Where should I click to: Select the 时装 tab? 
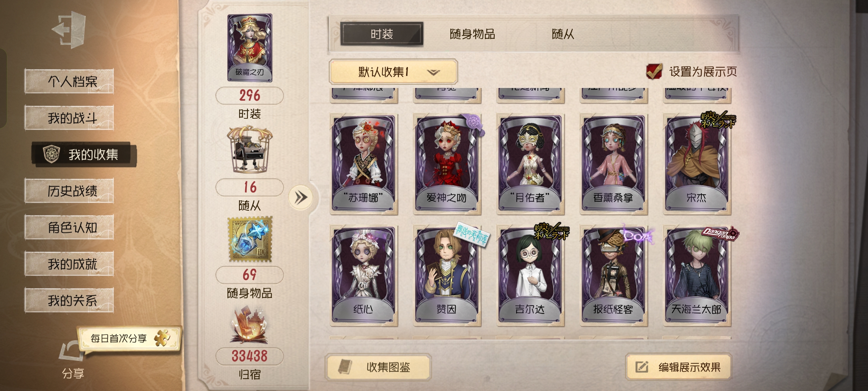point(382,34)
